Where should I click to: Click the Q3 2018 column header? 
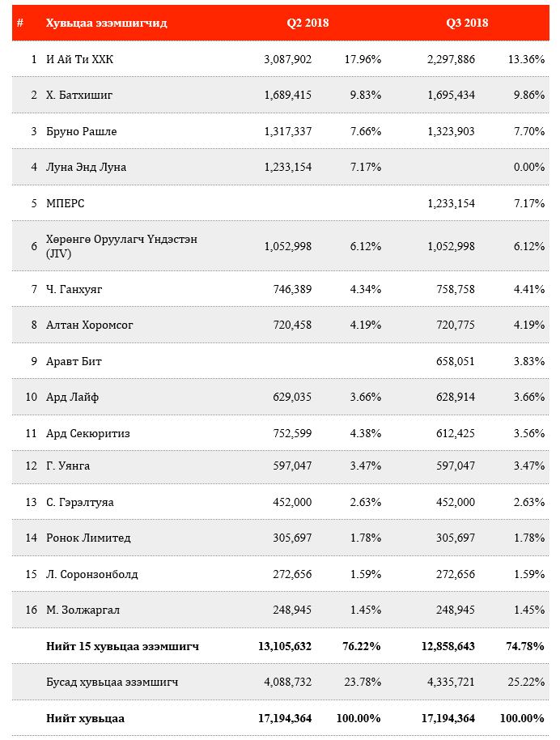467,23
